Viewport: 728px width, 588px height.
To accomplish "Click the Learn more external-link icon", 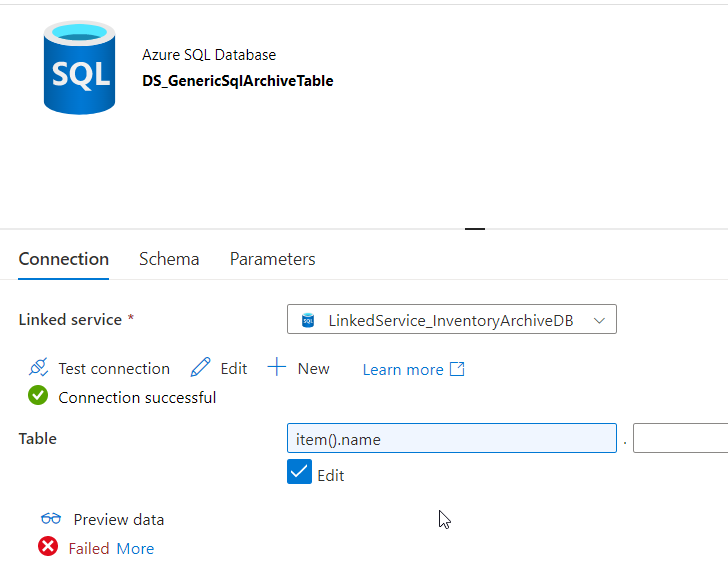I will (457, 369).
